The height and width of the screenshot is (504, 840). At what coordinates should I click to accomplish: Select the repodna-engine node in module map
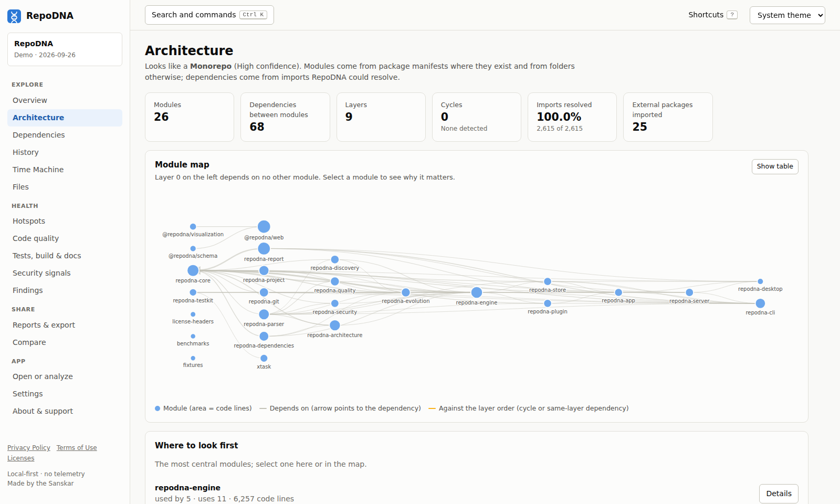(x=477, y=292)
